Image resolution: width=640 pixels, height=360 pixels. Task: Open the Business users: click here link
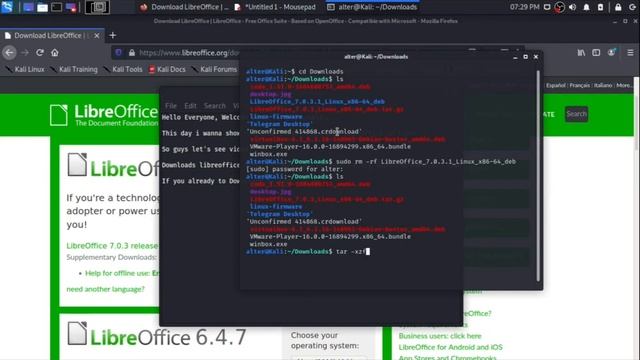click(x=440, y=336)
